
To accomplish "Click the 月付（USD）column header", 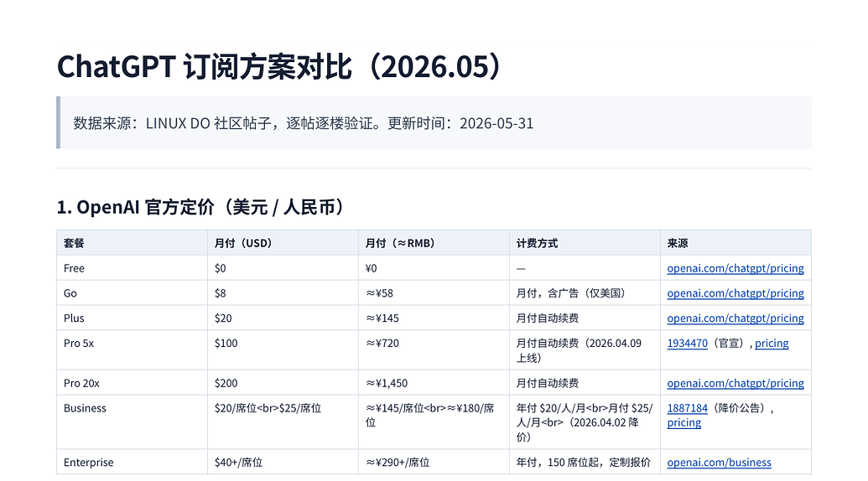I will point(283,243).
